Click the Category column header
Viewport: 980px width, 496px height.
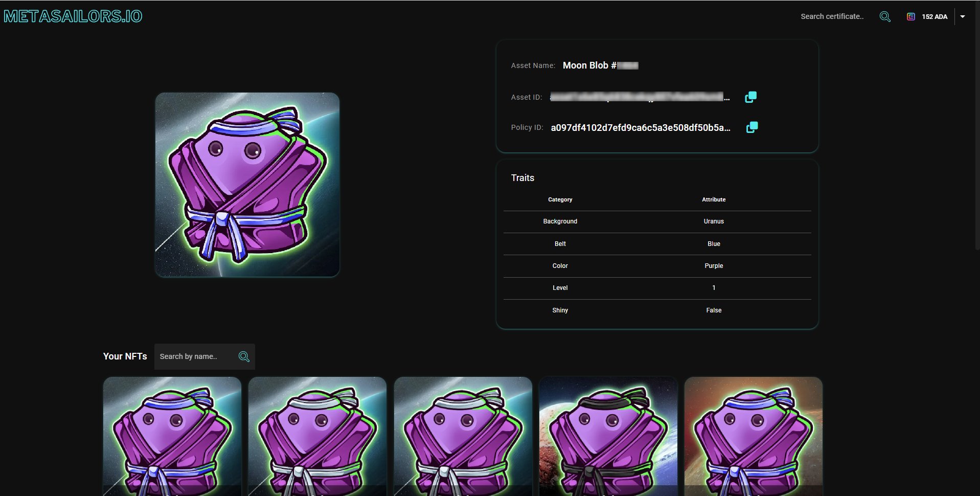tap(560, 199)
